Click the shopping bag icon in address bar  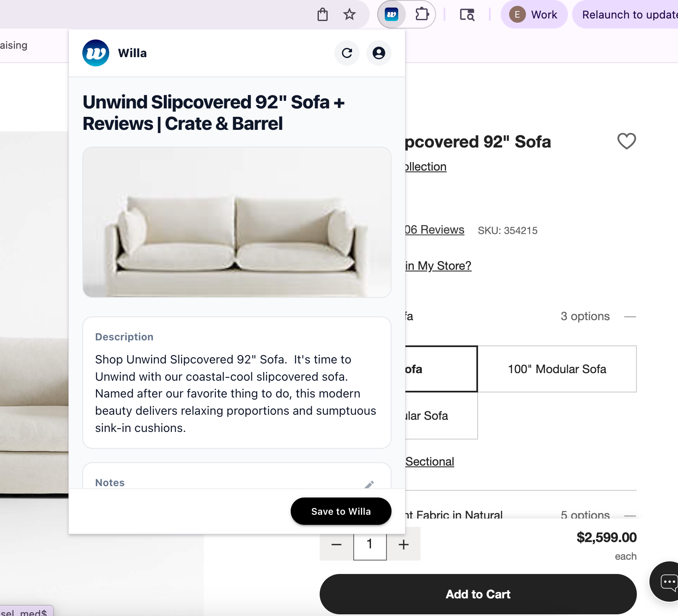[323, 15]
